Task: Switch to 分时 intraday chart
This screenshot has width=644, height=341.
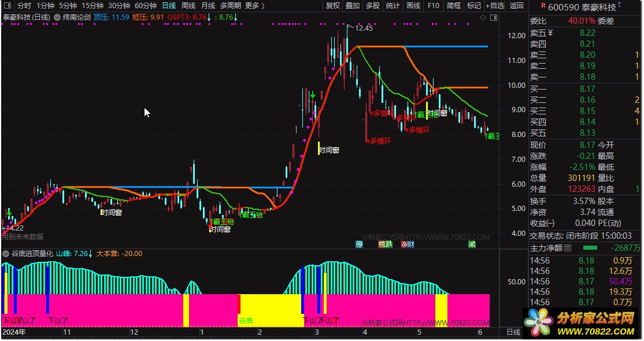Action: click(24, 6)
